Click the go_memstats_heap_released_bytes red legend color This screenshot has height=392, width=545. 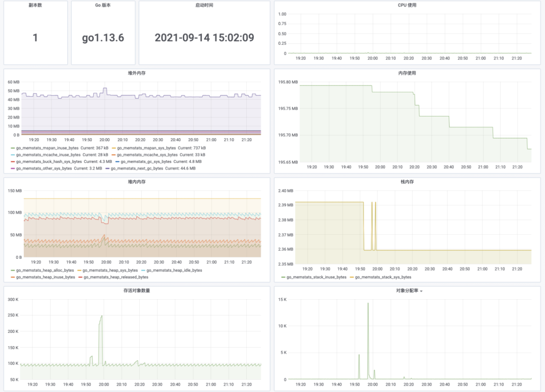(81, 277)
